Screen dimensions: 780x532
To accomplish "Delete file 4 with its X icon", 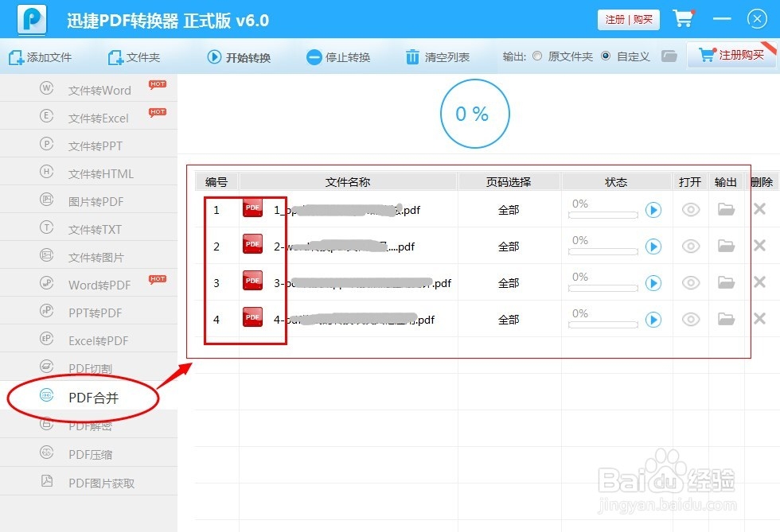I will (759, 318).
